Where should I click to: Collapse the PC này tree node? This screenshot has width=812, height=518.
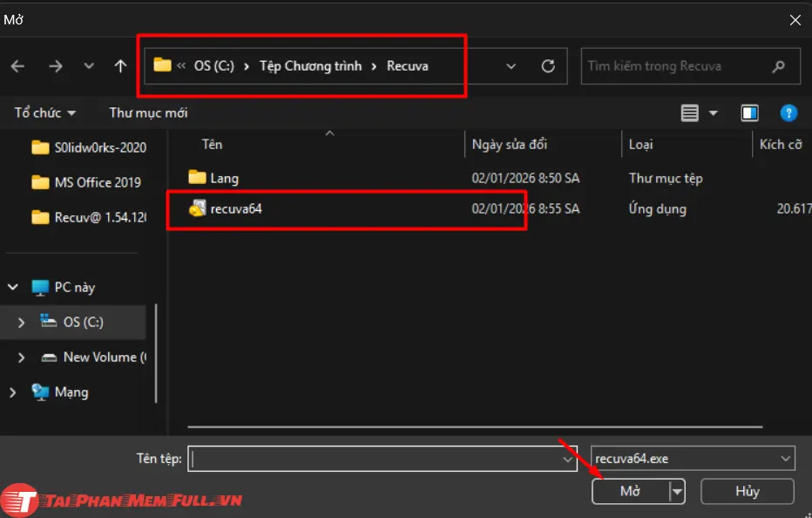click(x=12, y=287)
